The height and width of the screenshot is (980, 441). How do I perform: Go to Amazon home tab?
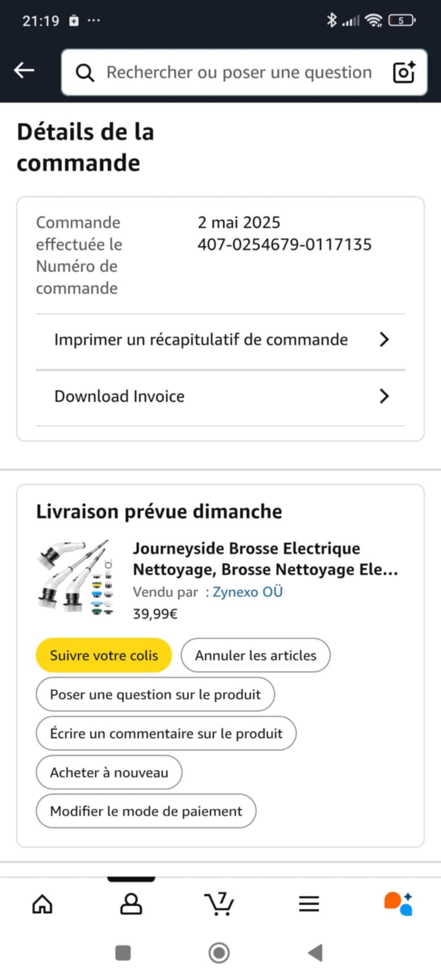(42, 904)
